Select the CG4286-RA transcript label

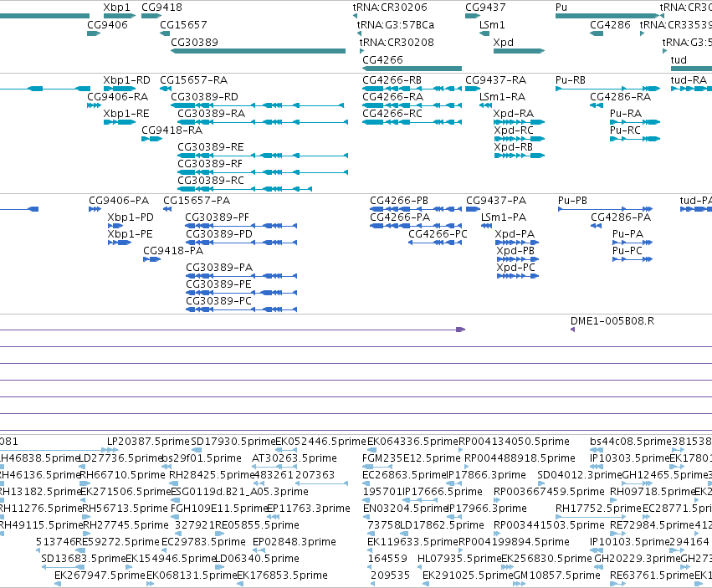click(x=621, y=97)
